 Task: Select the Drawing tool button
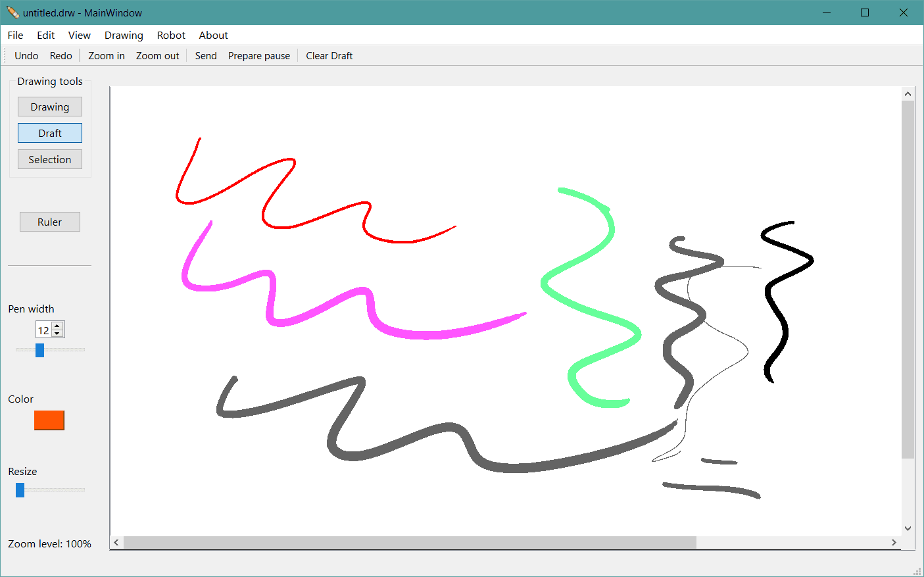50,107
